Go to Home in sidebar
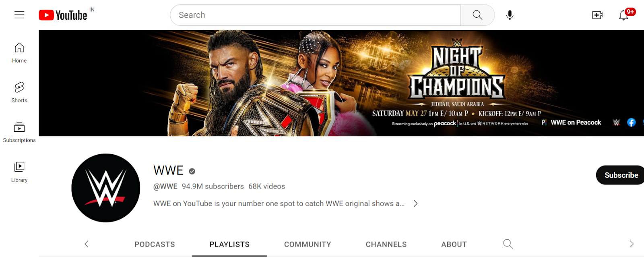The height and width of the screenshot is (259, 644). click(19, 53)
